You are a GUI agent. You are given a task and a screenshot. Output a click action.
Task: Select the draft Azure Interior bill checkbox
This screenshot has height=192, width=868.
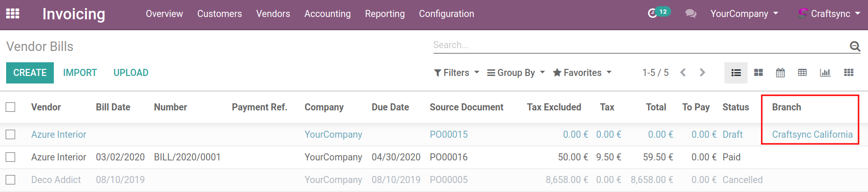pyautogui.click(x=10, y=134)
